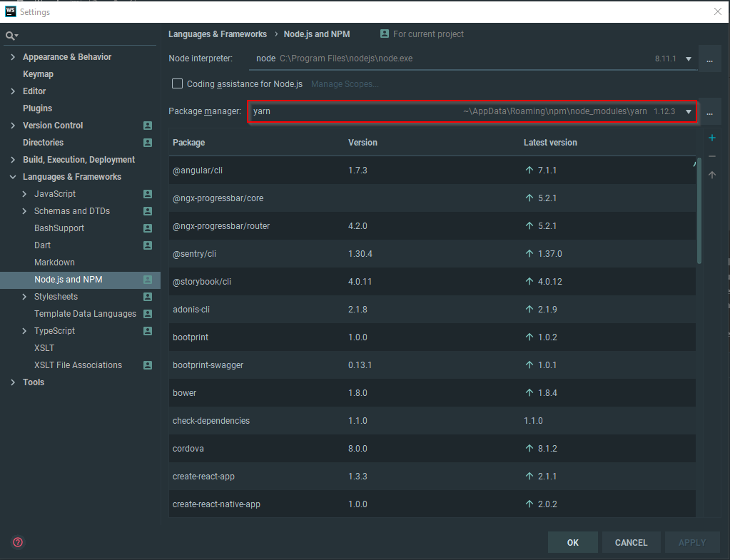Expand Appearance & Behavior section

click(13, 57)
